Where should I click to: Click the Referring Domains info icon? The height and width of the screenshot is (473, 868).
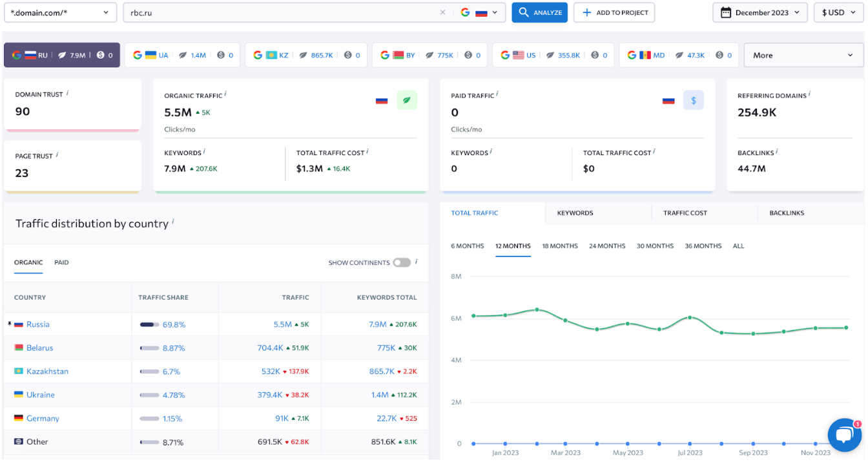(810, 94)
